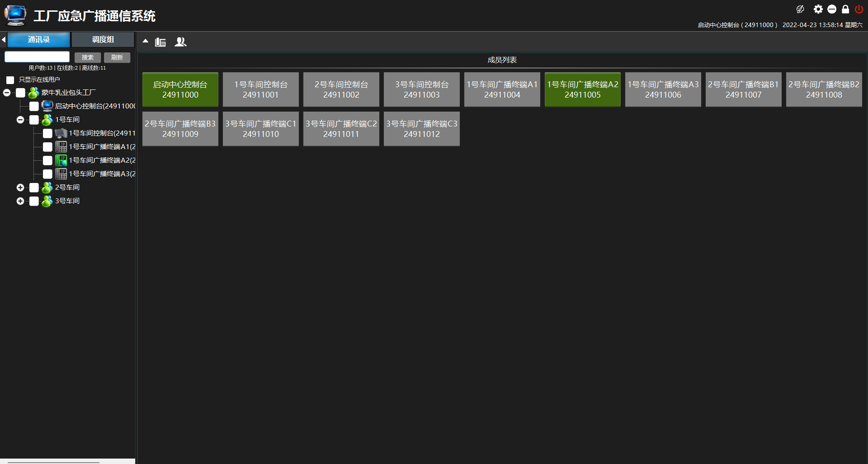Check the 2号车间 group checkbox
Image resolution: width=868 pixels, height=464 pixels.
34,187
